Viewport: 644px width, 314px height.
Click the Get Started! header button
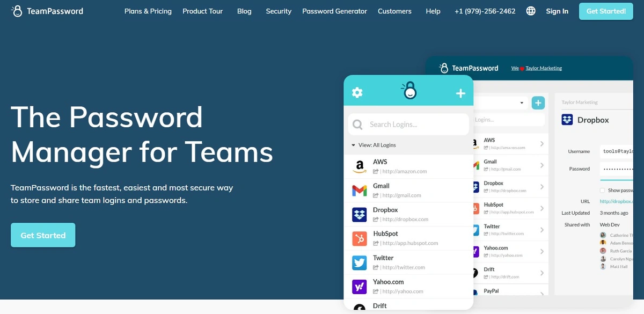606,11
